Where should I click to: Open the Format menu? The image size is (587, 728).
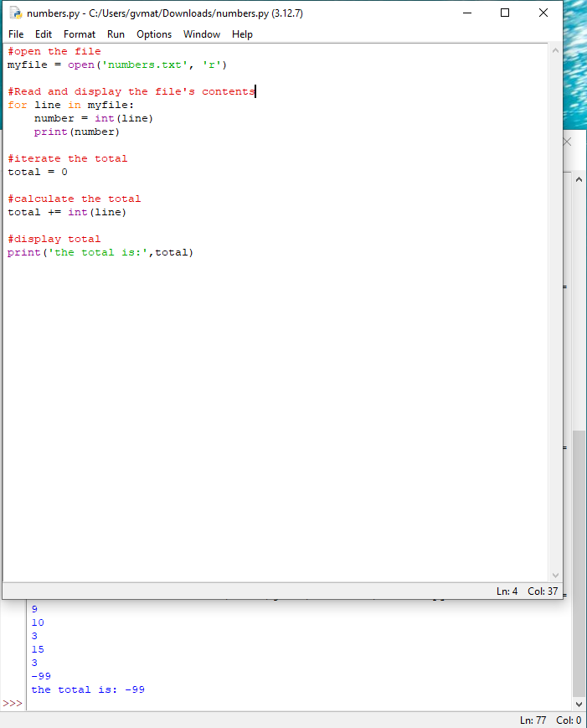(x=80, y=34)
